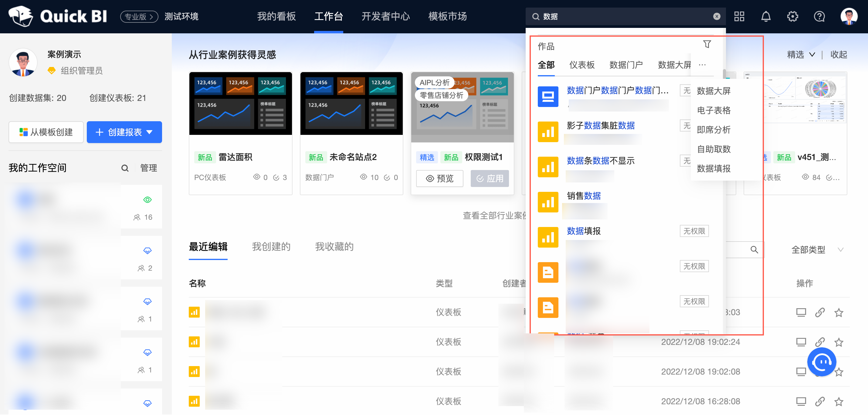Select 数据大屏 from the overflow menu
Screen dimensions: 868x417
coord(713,91)
